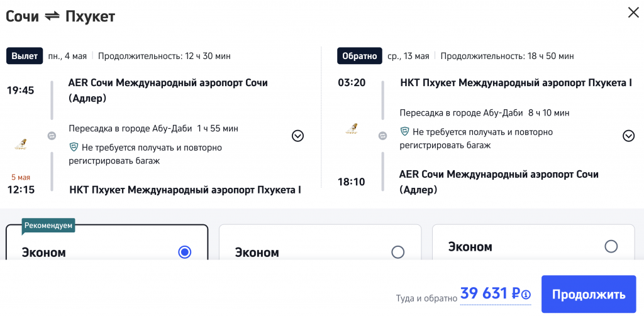Expand outbound flight details with the chevron

coord(297,136)
